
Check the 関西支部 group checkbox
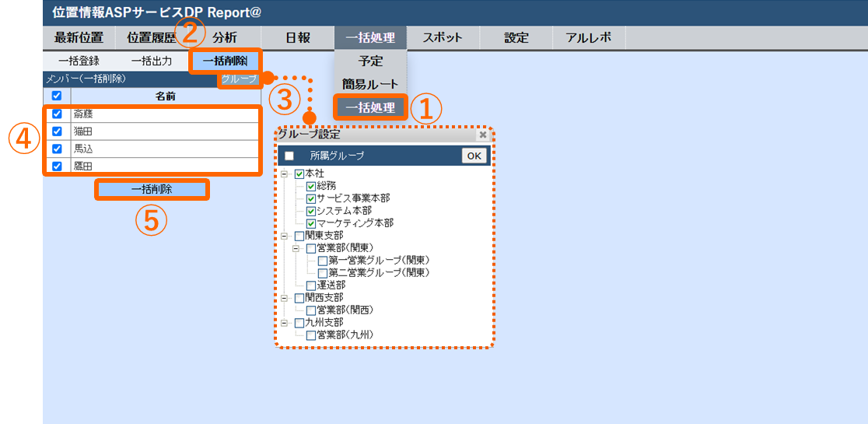tap(299, 298)
